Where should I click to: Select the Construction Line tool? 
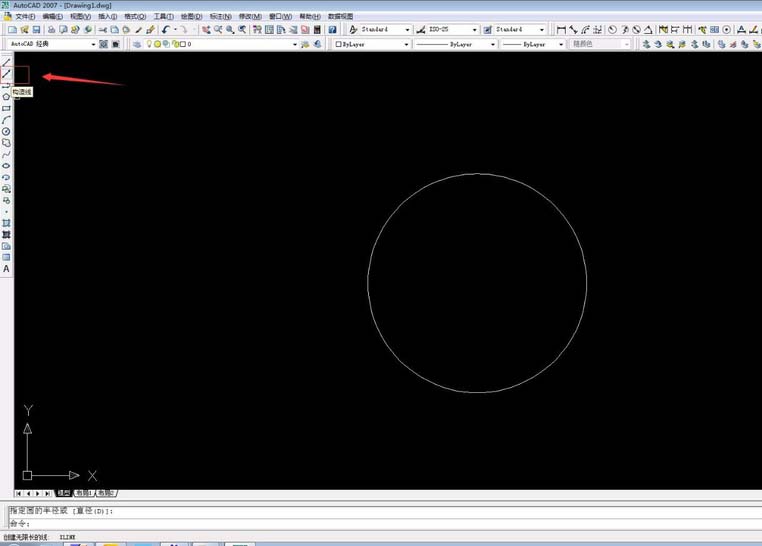click(x=6, y=74)
